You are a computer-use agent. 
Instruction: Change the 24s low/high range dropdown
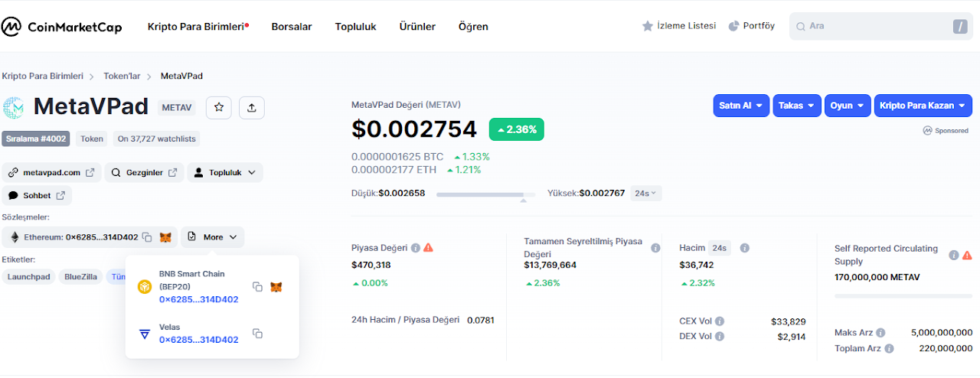pos(646,194)
